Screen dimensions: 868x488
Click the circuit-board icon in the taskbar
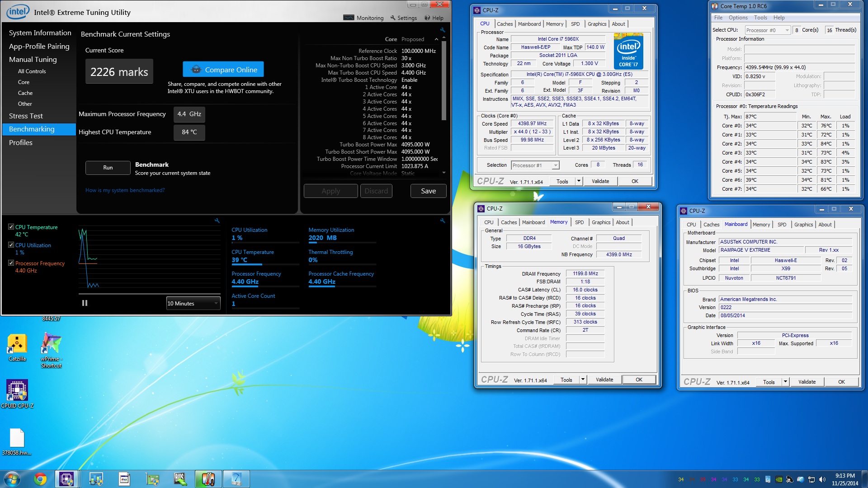coord(152,479)
